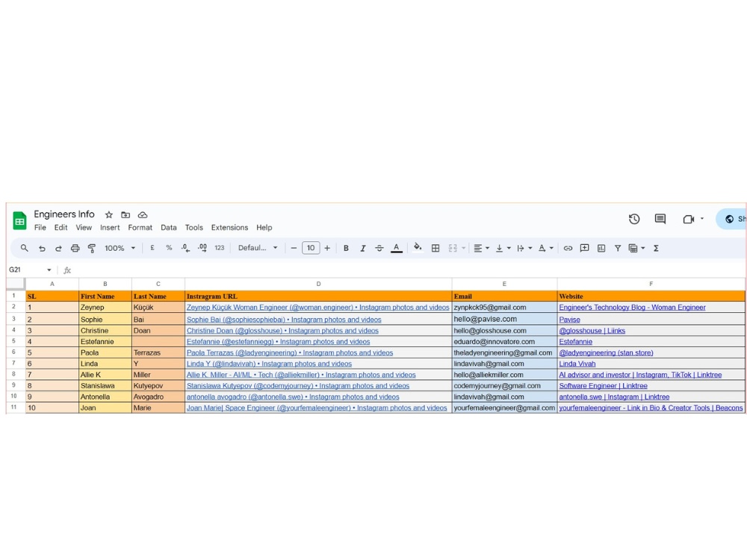This screenshot has width=747, height=560.
Task: Open the Tools menu
Action: [194, 228]
